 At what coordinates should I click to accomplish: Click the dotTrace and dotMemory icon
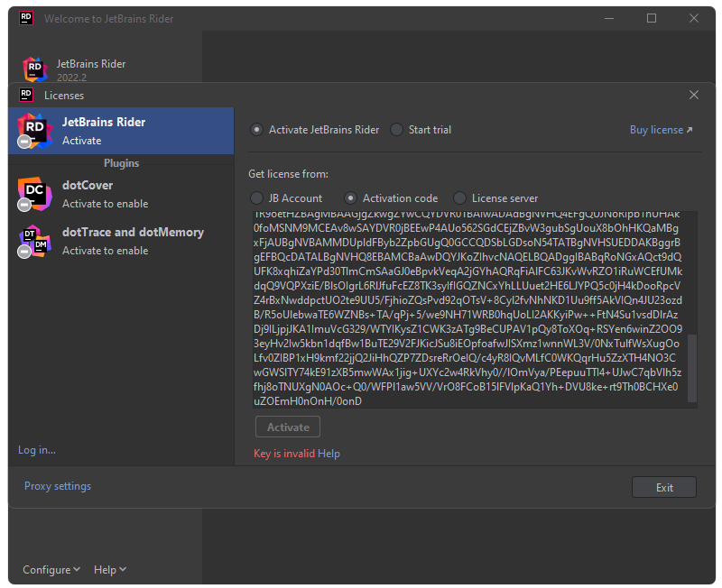34,241
